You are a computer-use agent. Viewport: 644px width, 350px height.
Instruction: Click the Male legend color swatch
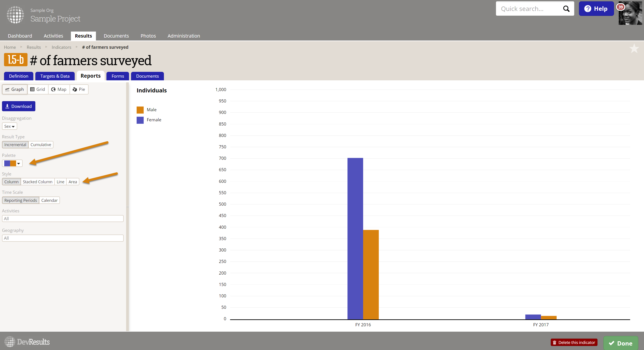click(140, 110)
